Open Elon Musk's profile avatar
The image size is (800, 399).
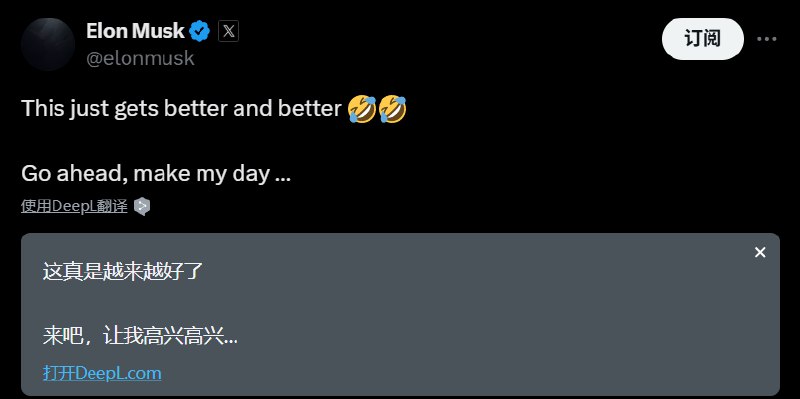pyautogui.click(x=48, y=44)
